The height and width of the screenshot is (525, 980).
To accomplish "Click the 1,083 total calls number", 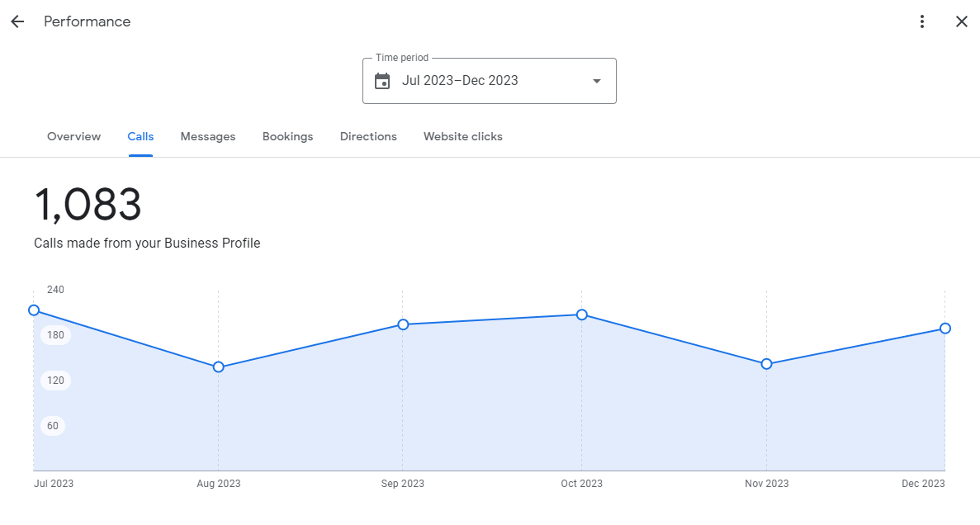I will click(88, 205).
